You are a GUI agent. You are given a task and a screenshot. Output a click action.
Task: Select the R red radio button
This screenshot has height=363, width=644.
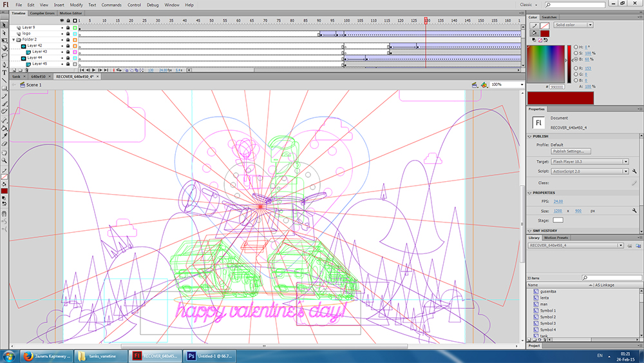(x=576, y=68)
